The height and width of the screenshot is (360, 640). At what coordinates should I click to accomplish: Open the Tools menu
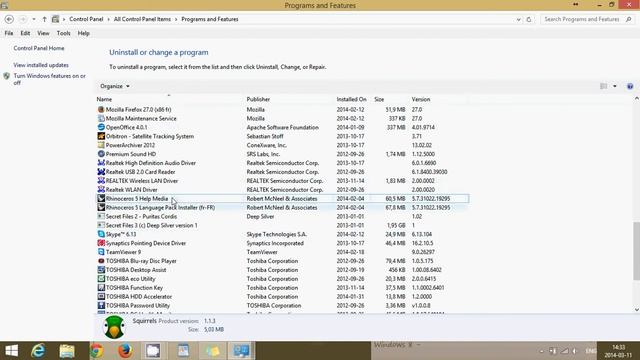pos(63,33)
